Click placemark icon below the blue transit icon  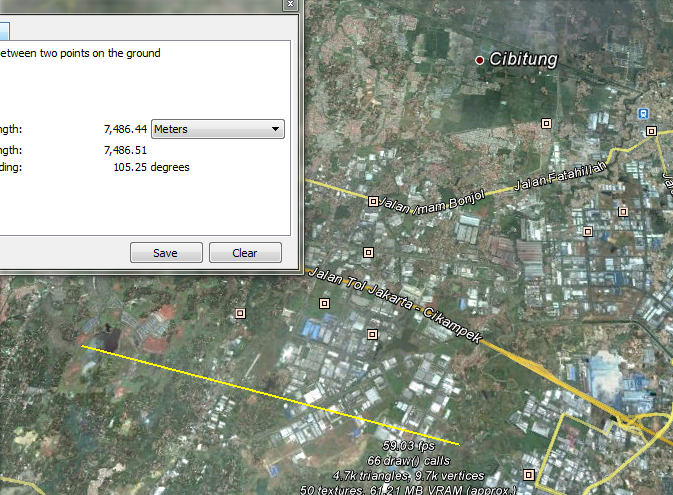click(651, 131)
